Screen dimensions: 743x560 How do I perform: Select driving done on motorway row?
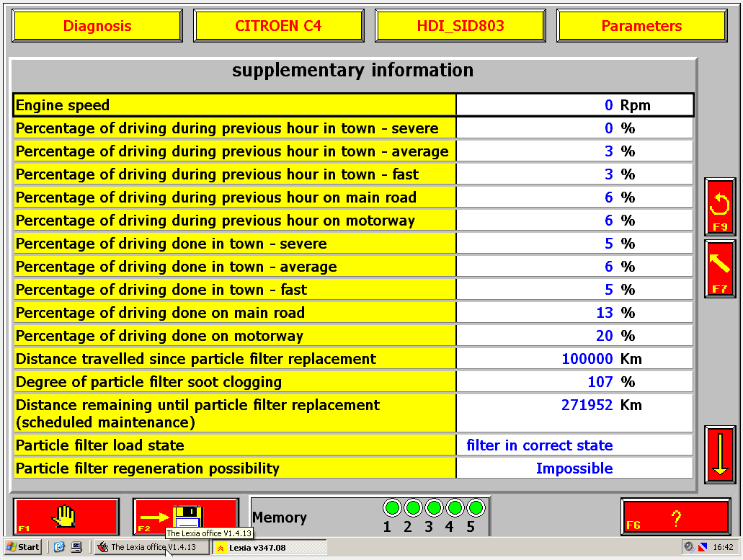pyautogui.click(x=353, y=335)
